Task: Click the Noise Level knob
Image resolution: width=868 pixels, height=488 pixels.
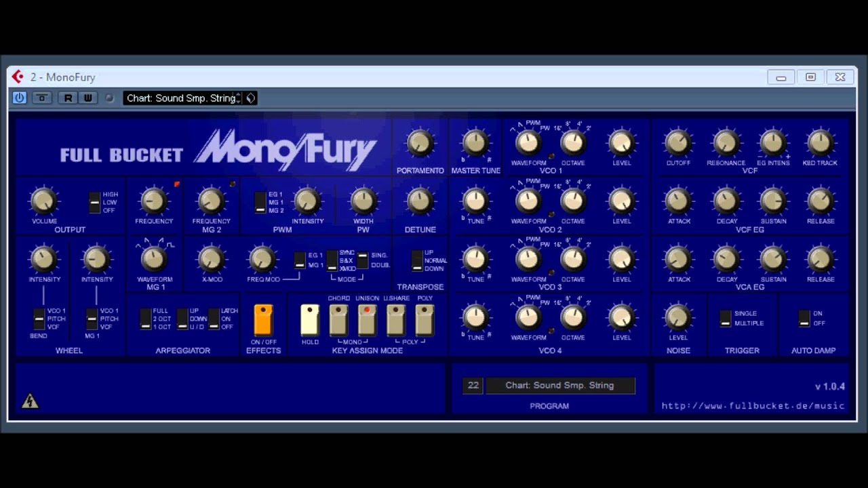Action: click(x=677, y=317)
